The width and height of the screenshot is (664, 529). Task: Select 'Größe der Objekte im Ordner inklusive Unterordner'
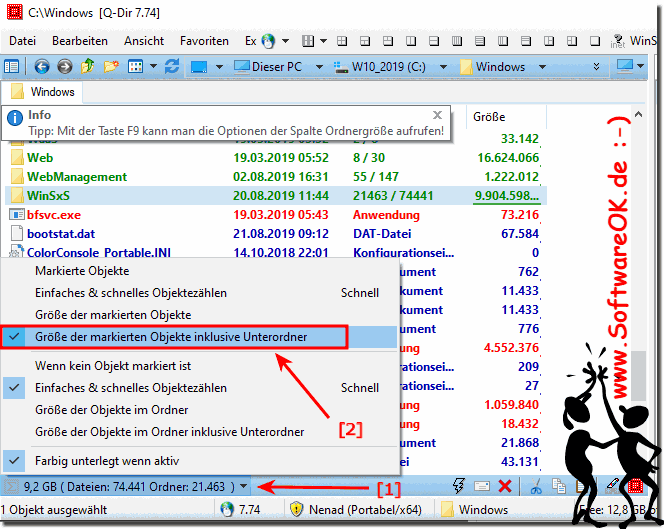click(199, 432)
